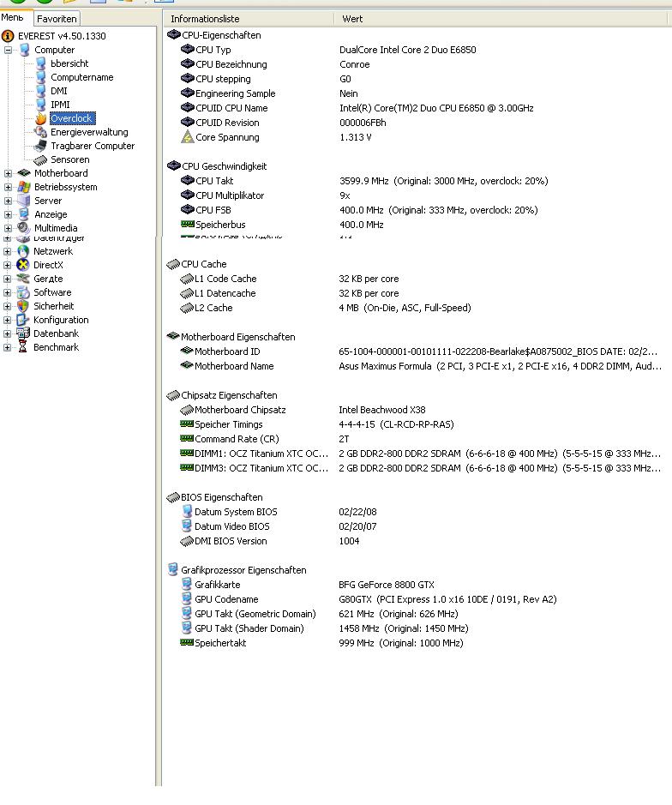Viewport: 672px width, 805px height.
Task: Select the DMI tree item
Action: pyautogui.click(x=58, y=91)
